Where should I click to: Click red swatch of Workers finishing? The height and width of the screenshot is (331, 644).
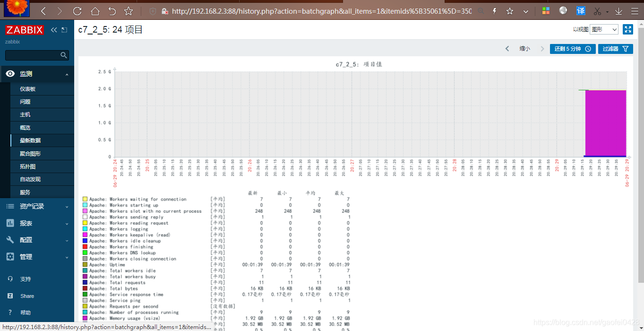tap(85, 247)
